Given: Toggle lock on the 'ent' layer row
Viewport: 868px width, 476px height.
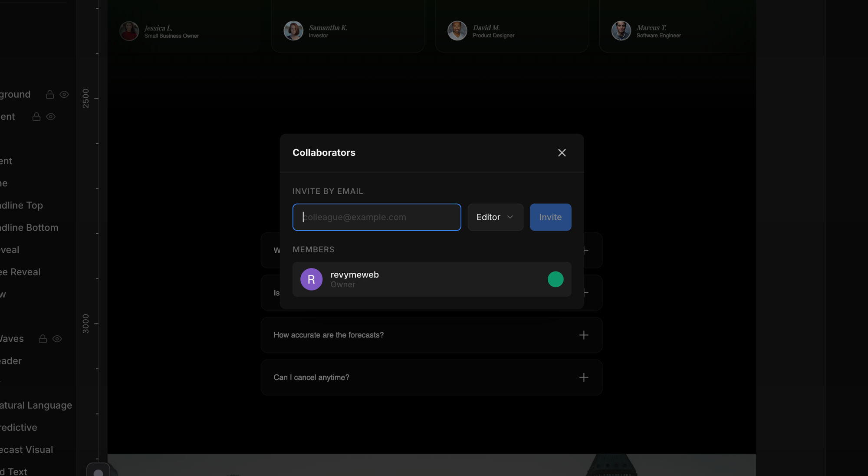Looking at the screenshot, I should [36, 116].
